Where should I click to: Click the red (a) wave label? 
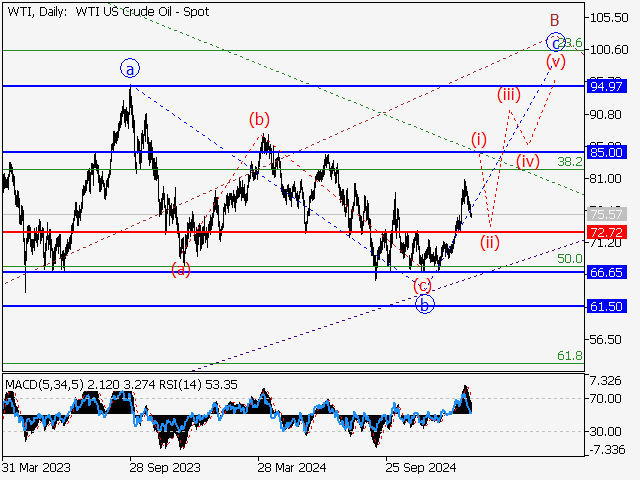(181, 268)
